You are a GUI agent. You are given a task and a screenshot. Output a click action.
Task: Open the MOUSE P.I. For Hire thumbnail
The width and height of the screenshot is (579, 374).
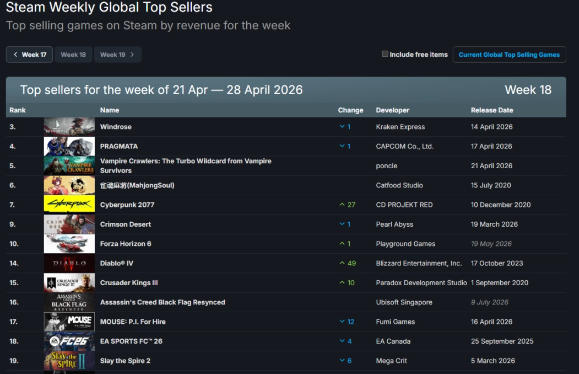pyautogui.click(x=69, y=322)
